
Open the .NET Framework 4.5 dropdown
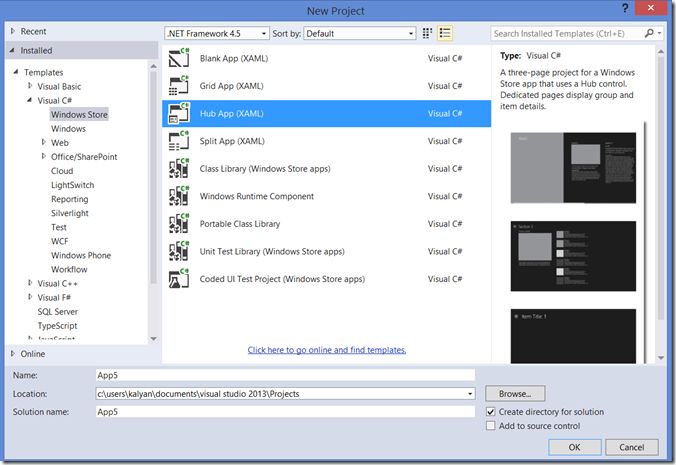[217, 33]
